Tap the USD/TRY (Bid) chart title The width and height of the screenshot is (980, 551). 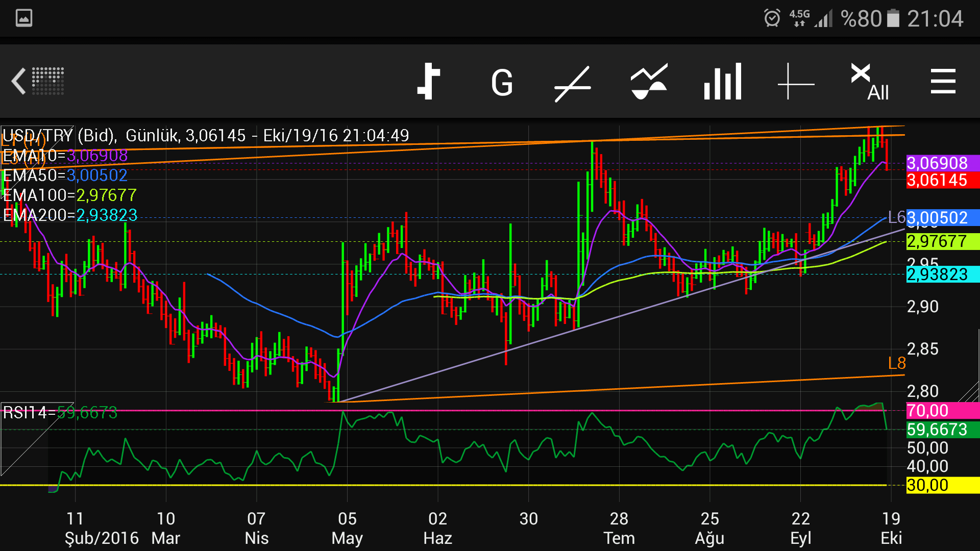point(60,136)
